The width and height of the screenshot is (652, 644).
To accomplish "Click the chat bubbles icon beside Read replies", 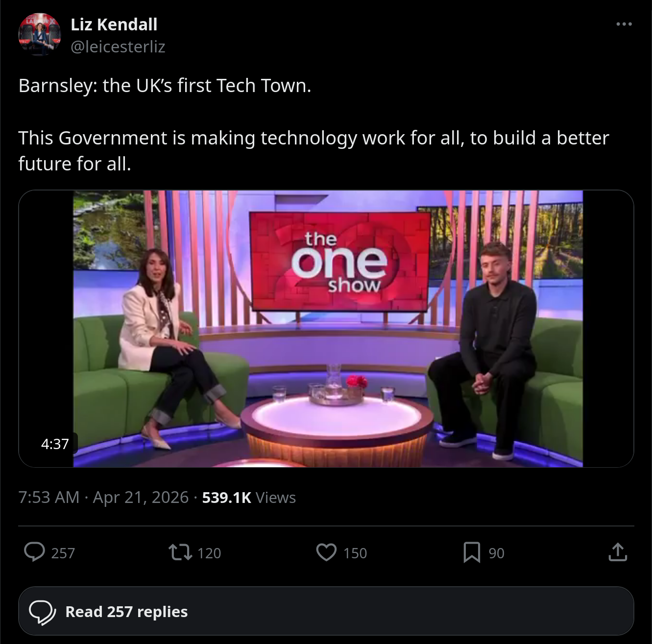I will pos(43,612).
